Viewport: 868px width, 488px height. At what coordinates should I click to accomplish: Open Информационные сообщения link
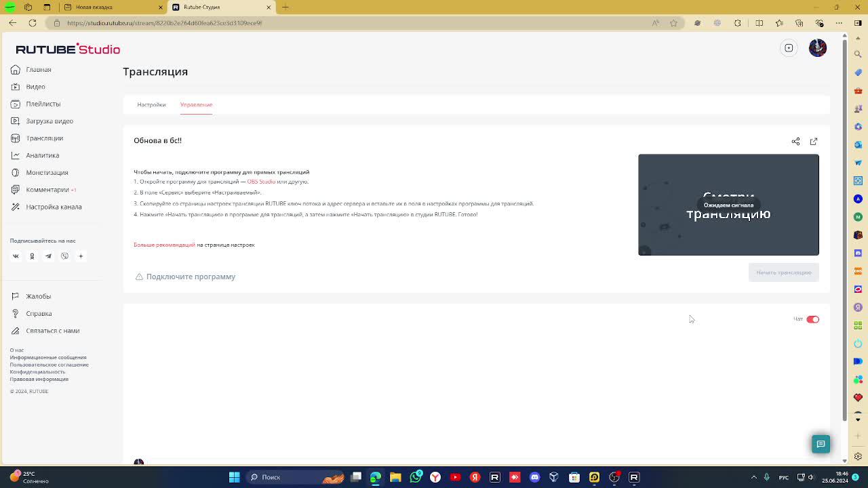[48, 357]
